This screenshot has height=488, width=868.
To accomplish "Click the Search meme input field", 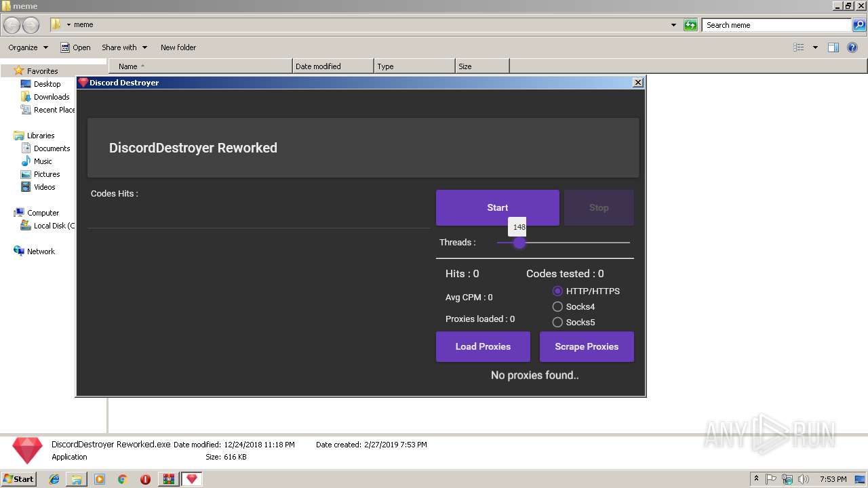I will click(x=776, y=25).
